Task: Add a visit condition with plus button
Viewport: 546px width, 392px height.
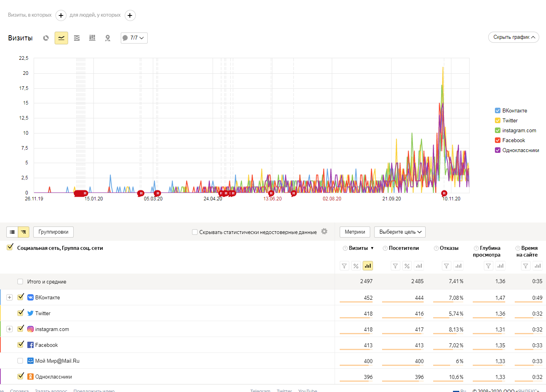Action: (x=61, y=15)
